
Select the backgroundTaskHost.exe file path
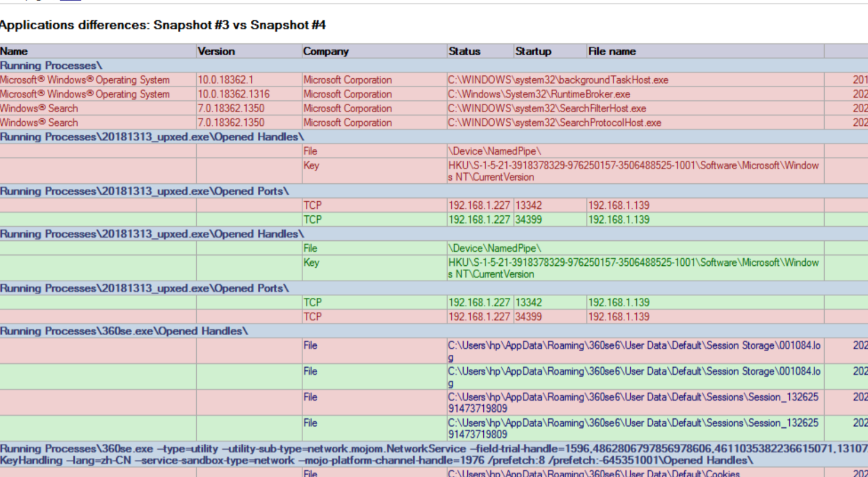pyautogui.click(x=558, y=79)
